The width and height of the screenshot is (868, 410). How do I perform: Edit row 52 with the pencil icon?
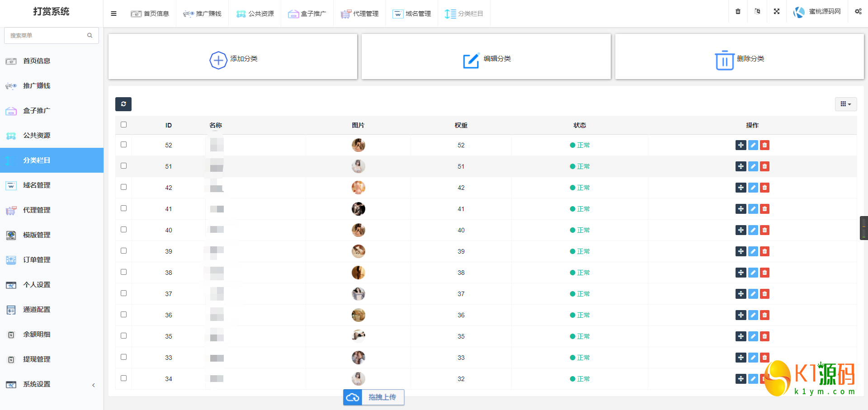click(x=753, y=145)
